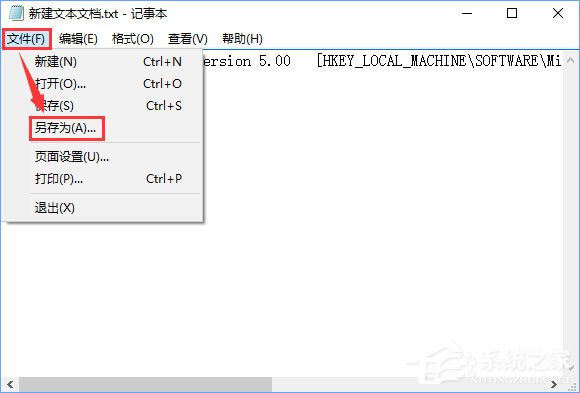Click the horizontal scrollbar left arrow
This screenshot has width=580, height=393.
coord(10,384)
